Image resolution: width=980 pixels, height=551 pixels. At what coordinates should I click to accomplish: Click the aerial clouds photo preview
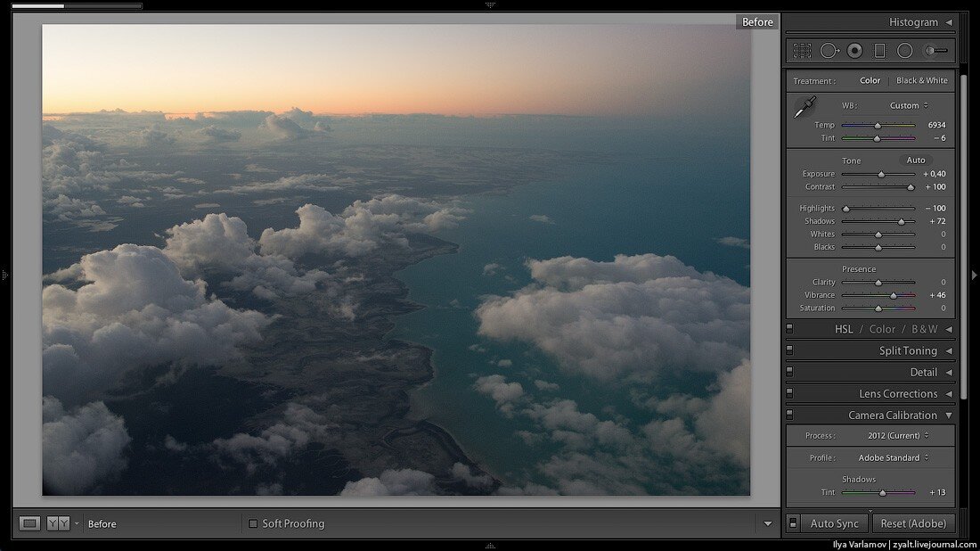tap(396, 260)
